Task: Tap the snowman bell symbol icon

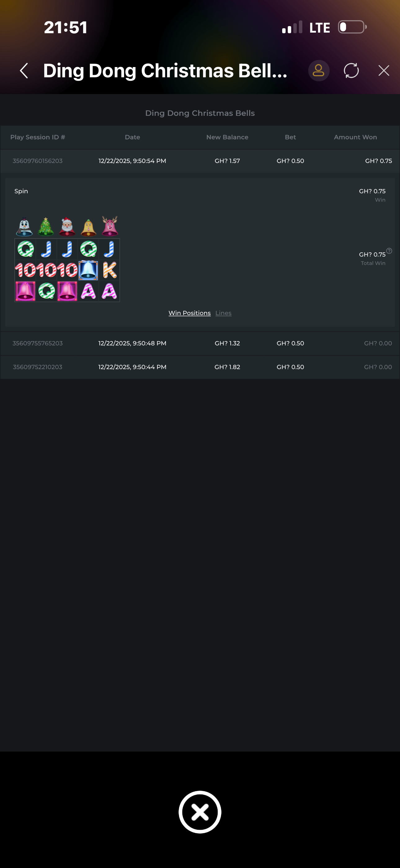Action: [24, 227]
